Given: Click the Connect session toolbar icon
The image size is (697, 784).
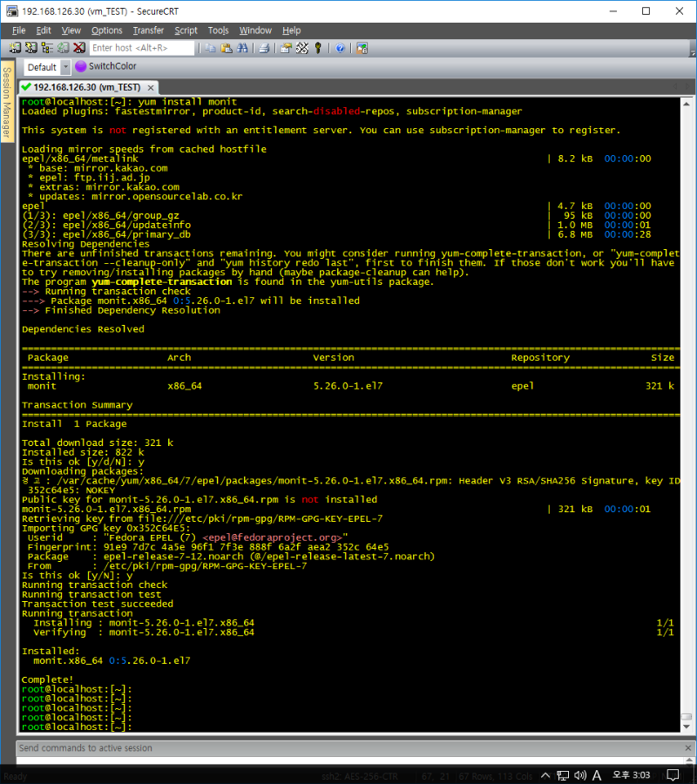Looking at the screenshot, I should (17, 48).
